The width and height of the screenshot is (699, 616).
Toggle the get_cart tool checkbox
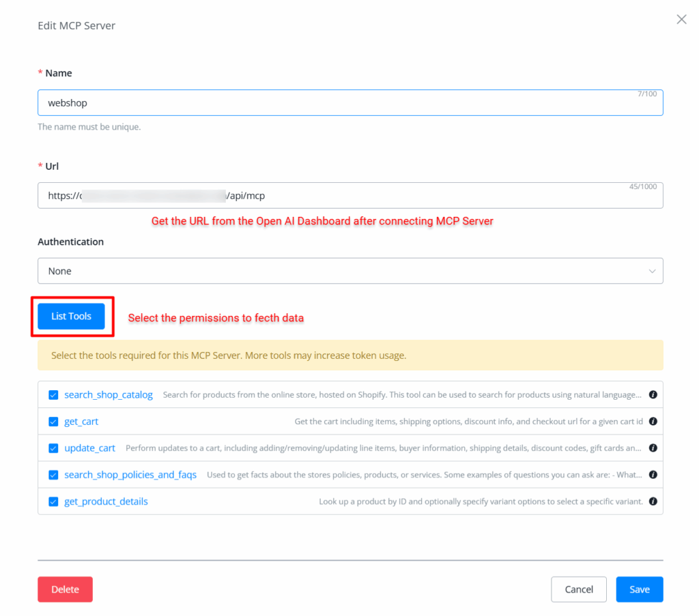pyautogui.click(x=53, y=422)
